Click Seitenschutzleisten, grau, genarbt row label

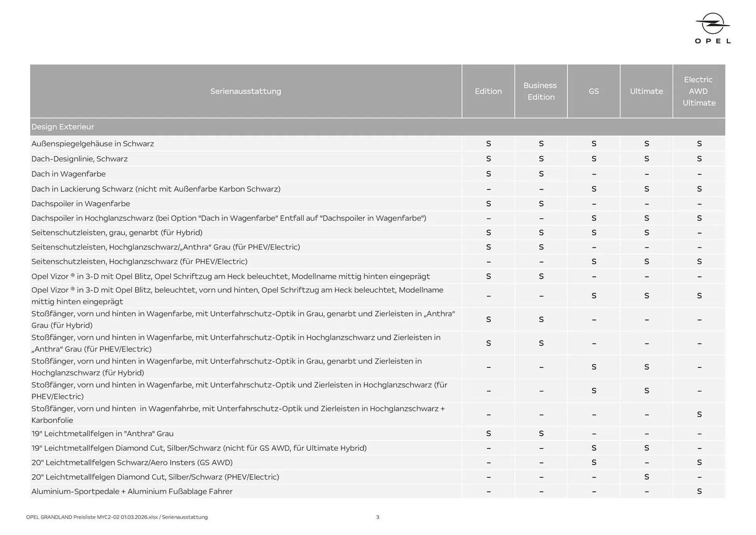[117, 233]
